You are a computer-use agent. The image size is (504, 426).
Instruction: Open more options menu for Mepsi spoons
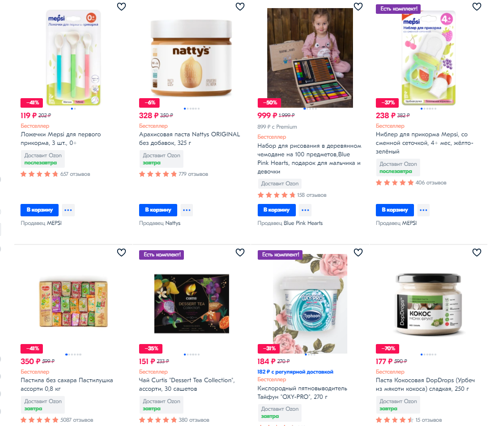coord(68,210)
